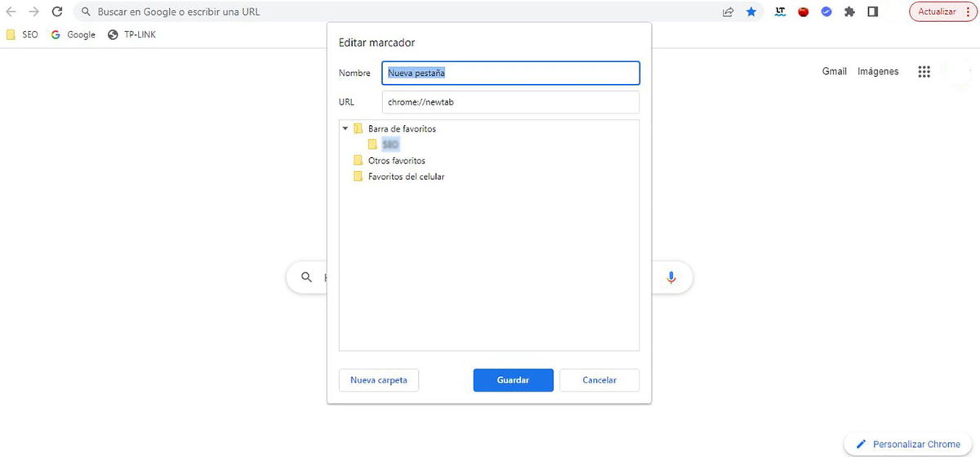Open the Google apps grid
The image size is (980, 457).
click(x=924, y=72)
